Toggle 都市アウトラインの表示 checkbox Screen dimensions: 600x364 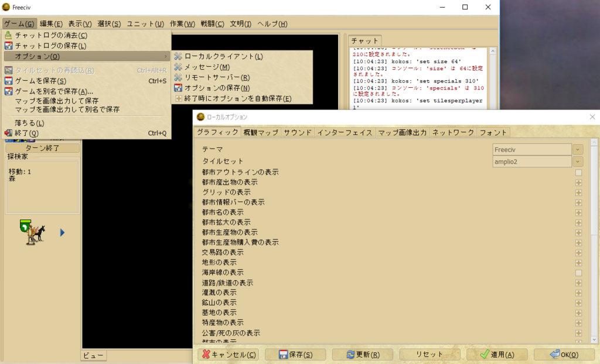[578, 173]
